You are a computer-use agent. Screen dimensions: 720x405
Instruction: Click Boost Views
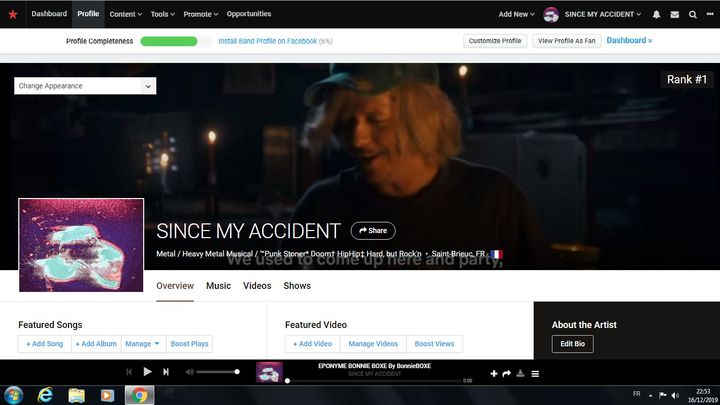point(434,343)
